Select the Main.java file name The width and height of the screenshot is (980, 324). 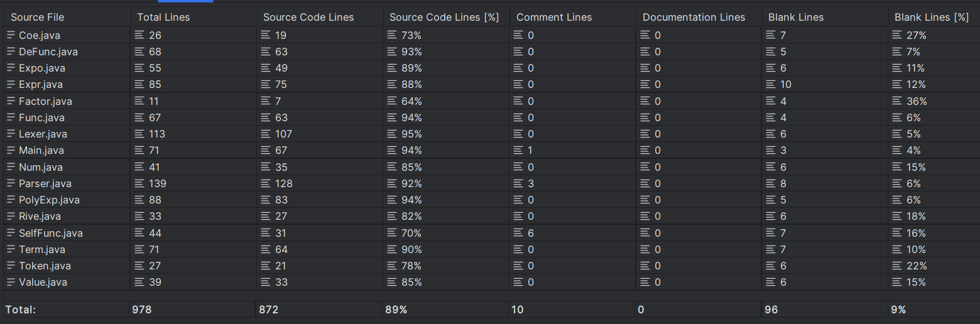click(x=41, y=150)
